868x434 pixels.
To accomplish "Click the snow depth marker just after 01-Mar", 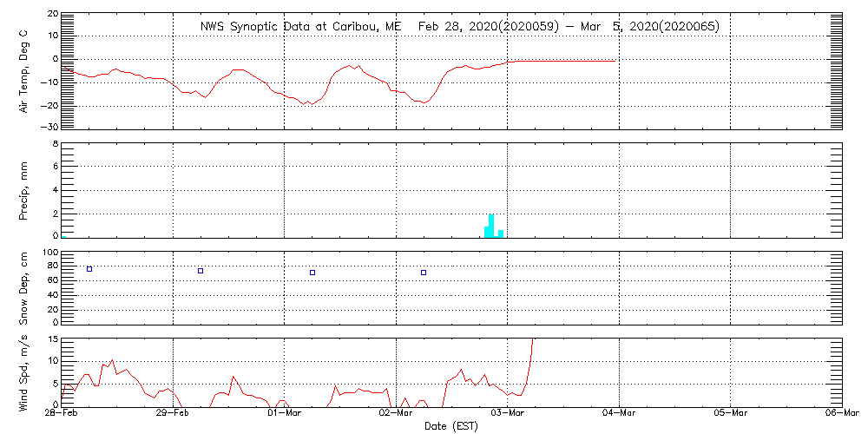I will pos(312,273).
